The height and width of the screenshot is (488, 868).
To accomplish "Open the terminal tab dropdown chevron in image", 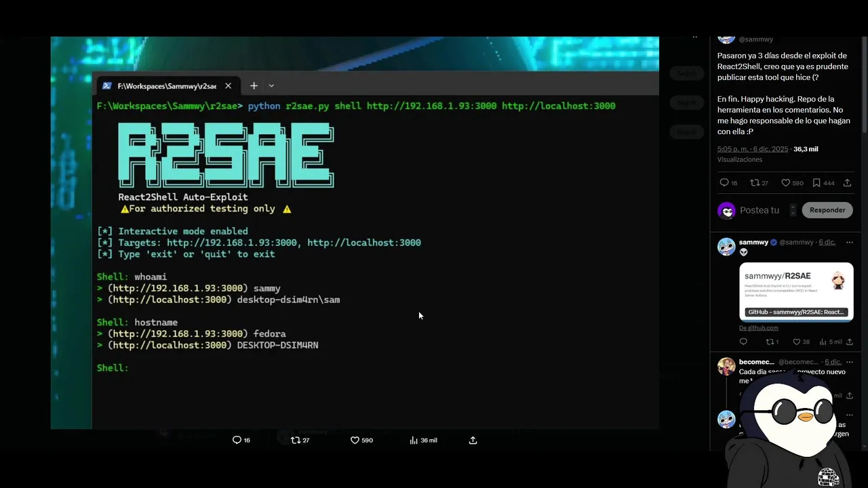I will 271,85.
